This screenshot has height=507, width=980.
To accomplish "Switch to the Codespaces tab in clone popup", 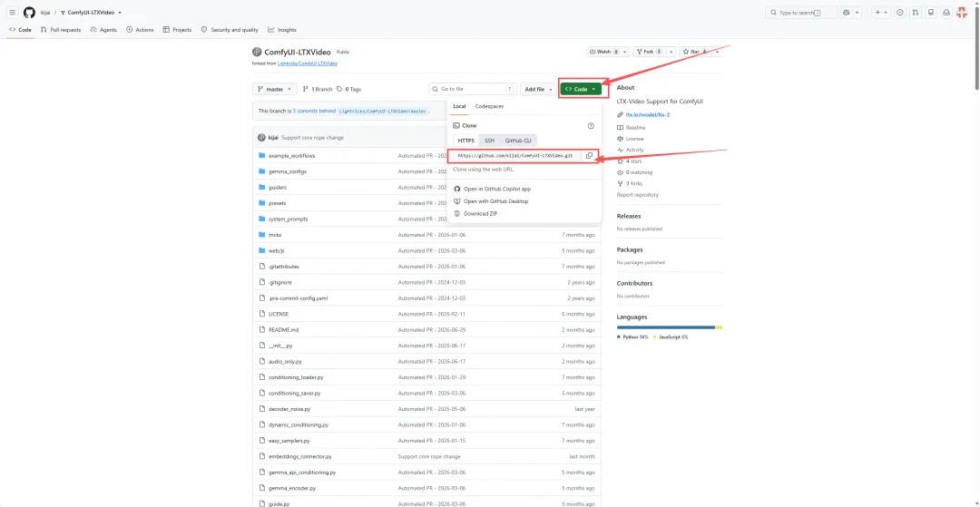I will pos(489,106).
